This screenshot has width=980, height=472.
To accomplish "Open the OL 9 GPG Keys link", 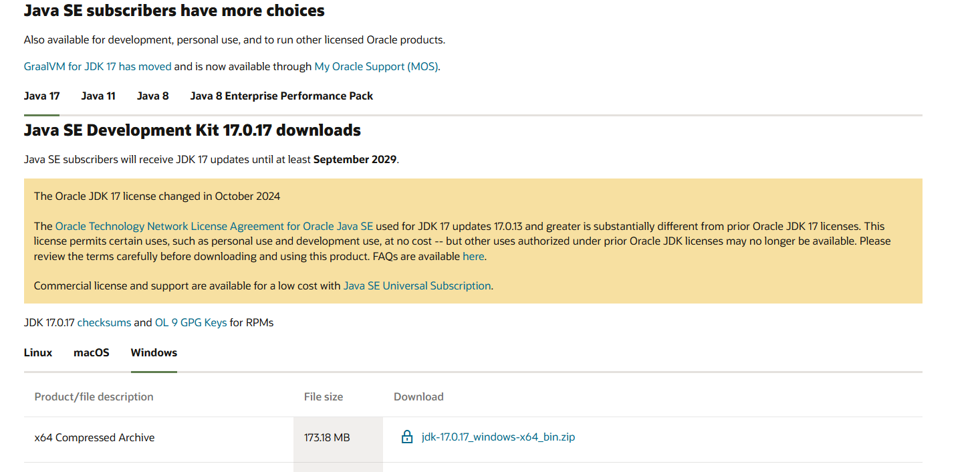I will coord(191,322).
